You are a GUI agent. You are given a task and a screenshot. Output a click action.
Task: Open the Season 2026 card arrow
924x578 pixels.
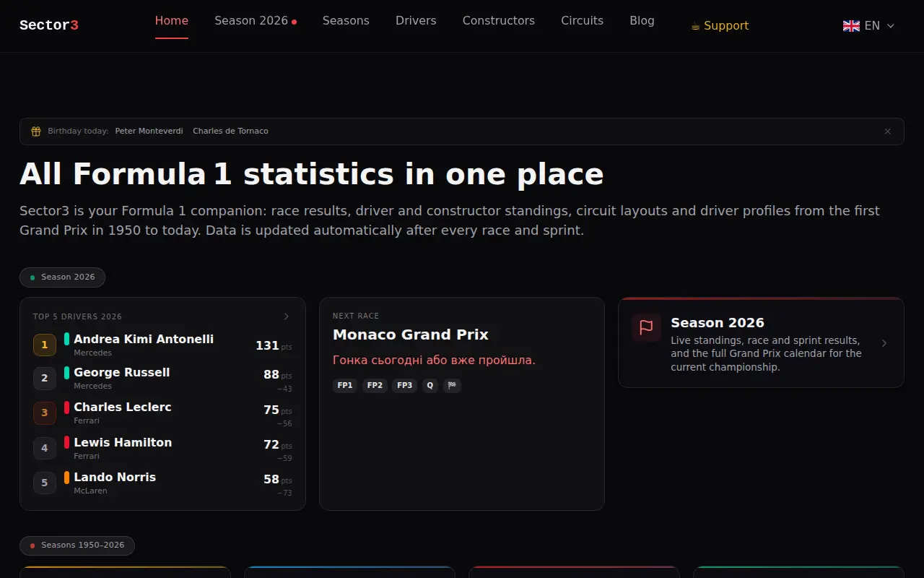[x=884, y=343]
